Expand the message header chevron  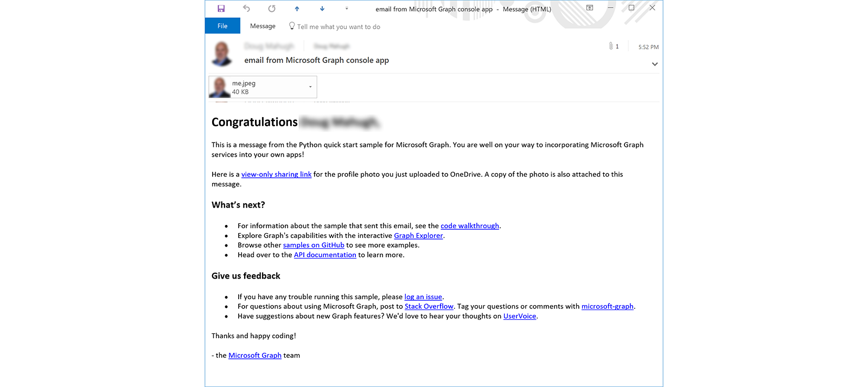(655, 64)
